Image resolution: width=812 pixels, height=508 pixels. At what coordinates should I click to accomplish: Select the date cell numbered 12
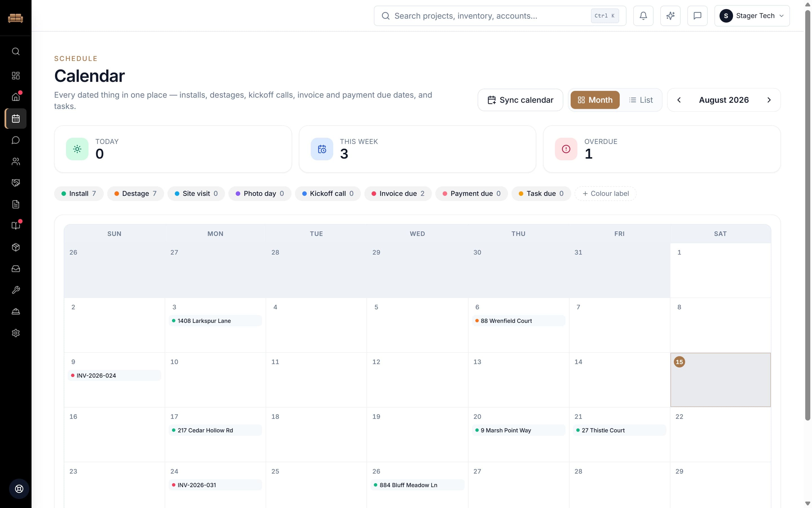point(417,380)
